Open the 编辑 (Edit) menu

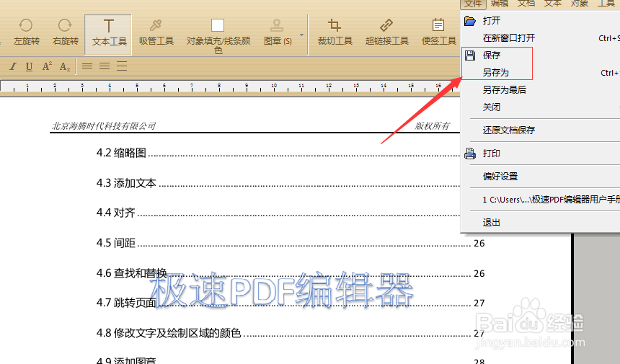point(500,4)
